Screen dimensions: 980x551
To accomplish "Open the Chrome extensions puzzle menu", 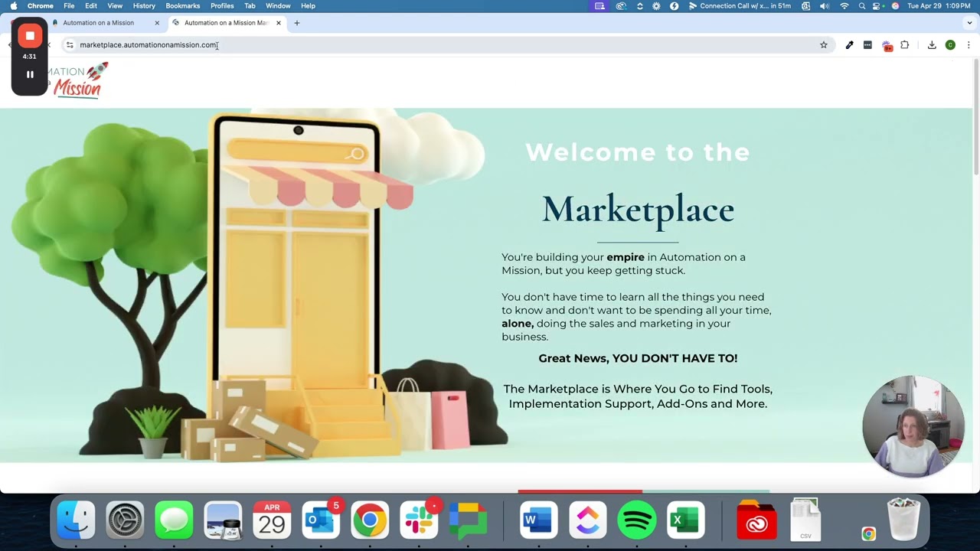I will (x=905, y=45).
